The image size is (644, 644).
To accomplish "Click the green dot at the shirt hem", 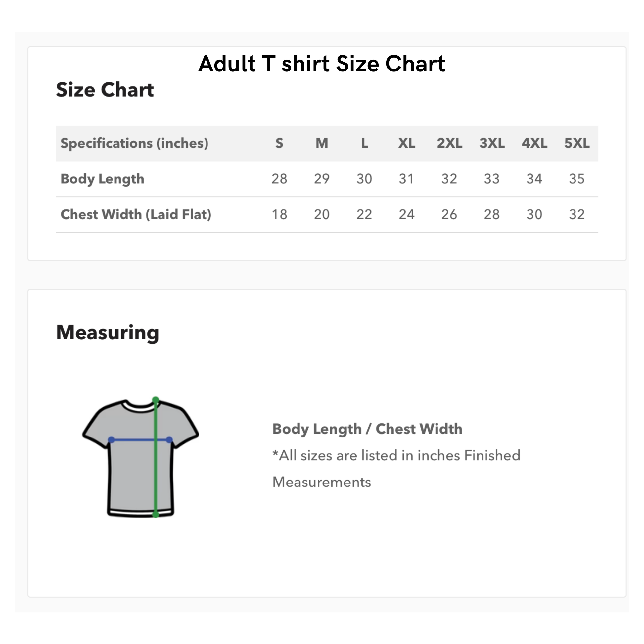I will [155, 514].
